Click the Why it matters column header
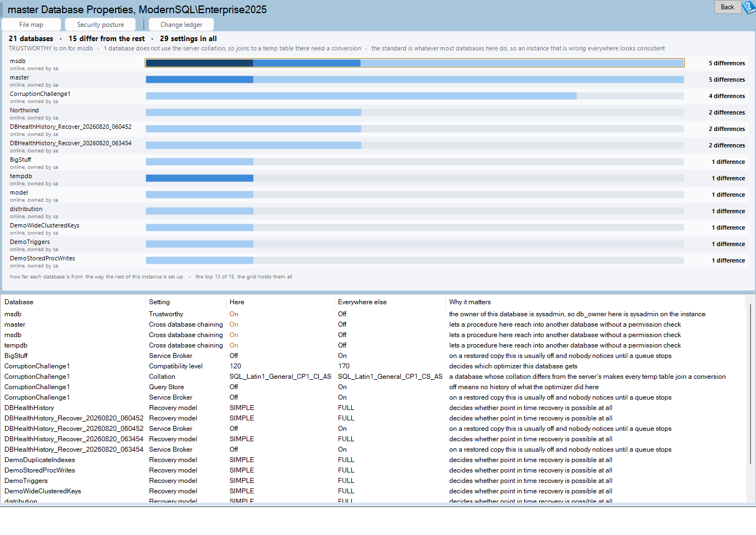756x535 pixels. [x=595, y=302]
